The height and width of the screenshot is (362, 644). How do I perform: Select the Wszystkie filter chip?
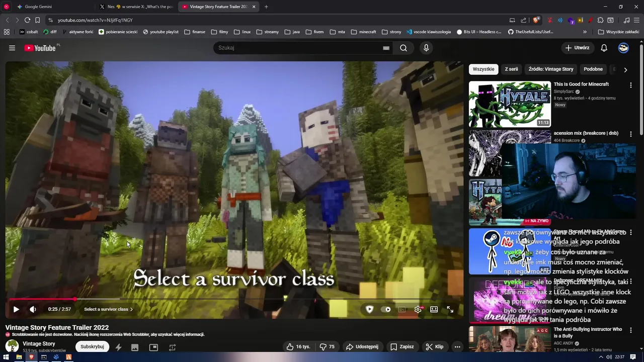484,69
